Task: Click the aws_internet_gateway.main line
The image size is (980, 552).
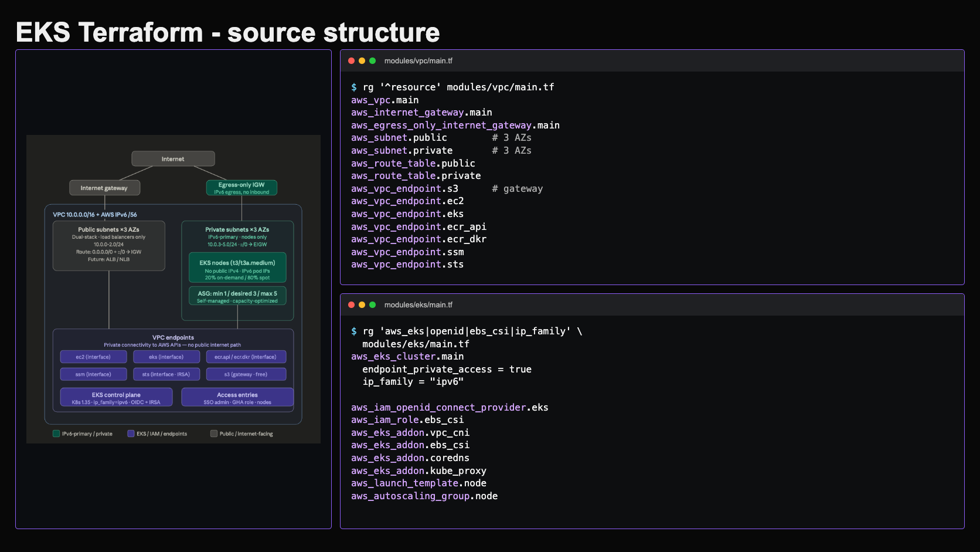Action: click(x=421, y=112)
